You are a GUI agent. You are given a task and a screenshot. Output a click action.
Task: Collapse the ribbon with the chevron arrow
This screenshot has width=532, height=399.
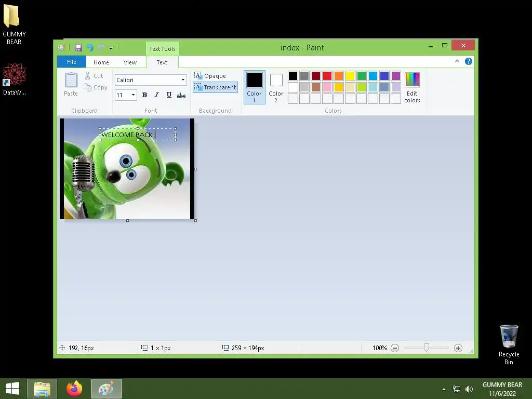pyautogui.click(x=457, y=61)
